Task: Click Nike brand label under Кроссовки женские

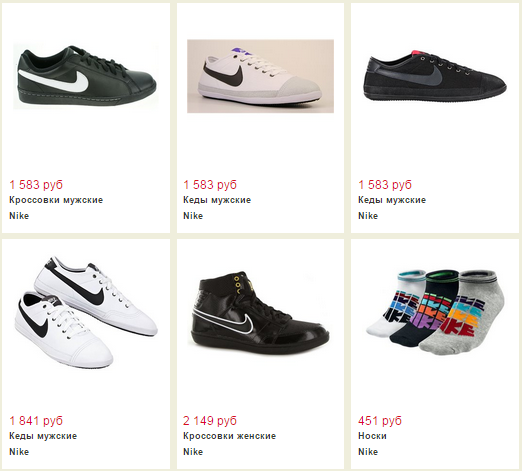Action: point(193,452)
